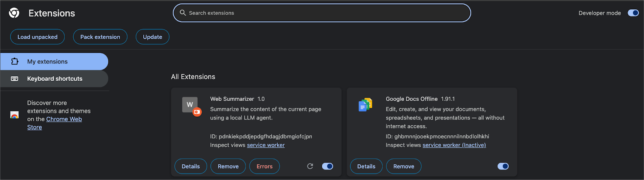Click the search magnifier icon
Viewport: 644px width, 180px height.
click(183, 13)
